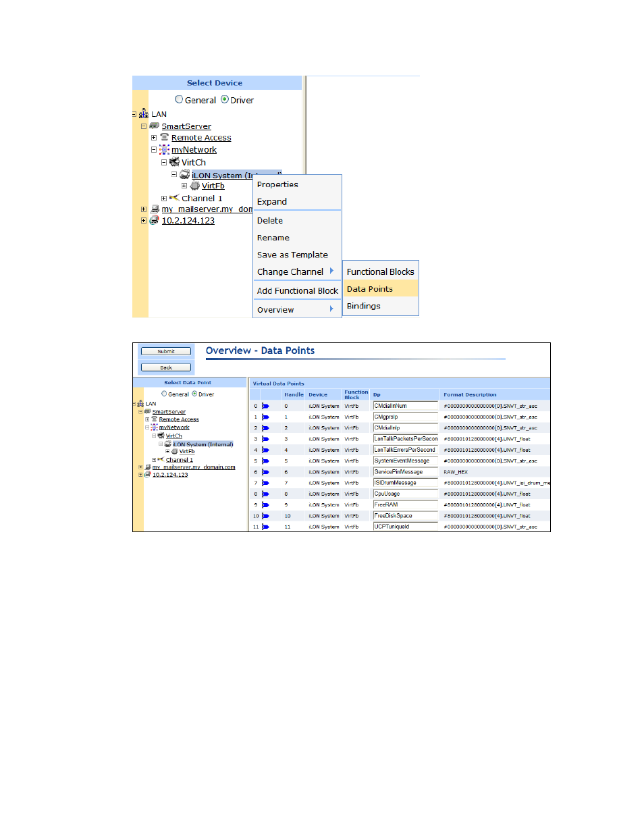Click the FreeDiskSpace Dp name field

tap(406, 516)
